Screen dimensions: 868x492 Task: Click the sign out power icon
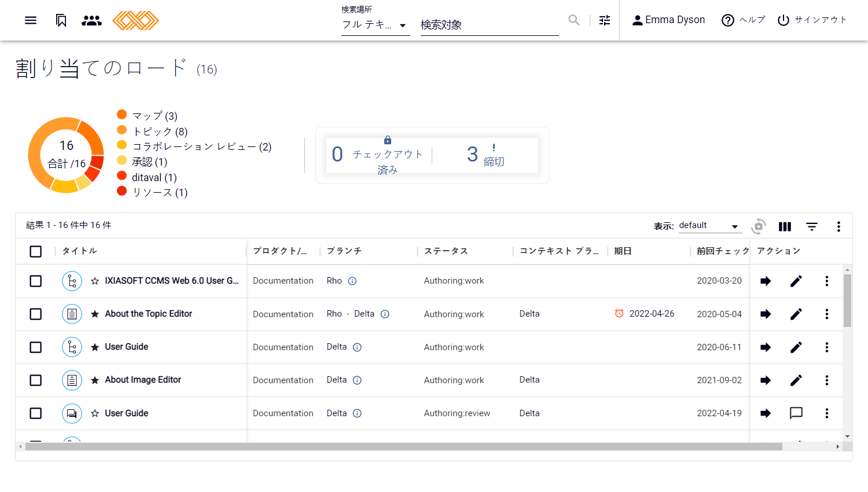tap(784, 20)
